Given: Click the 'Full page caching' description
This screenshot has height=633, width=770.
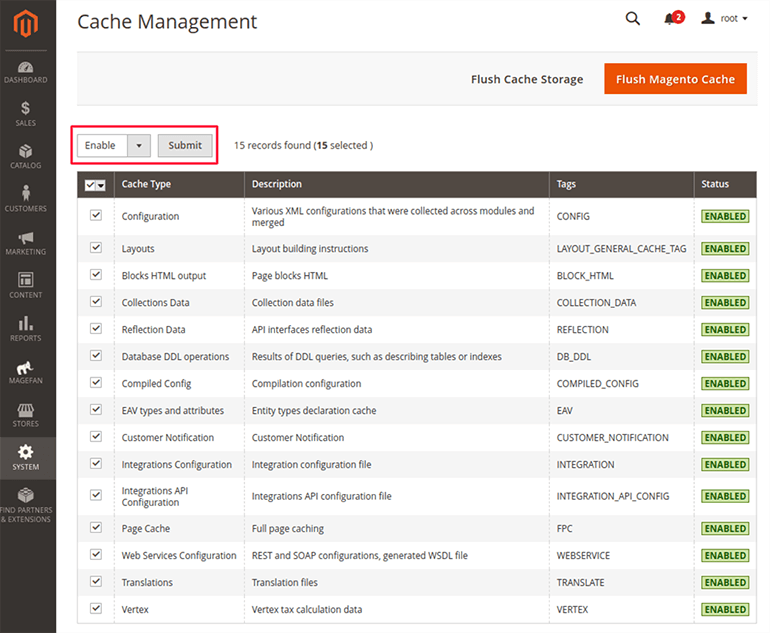Looking at the screenshot, I should click(x=288, y=528).
